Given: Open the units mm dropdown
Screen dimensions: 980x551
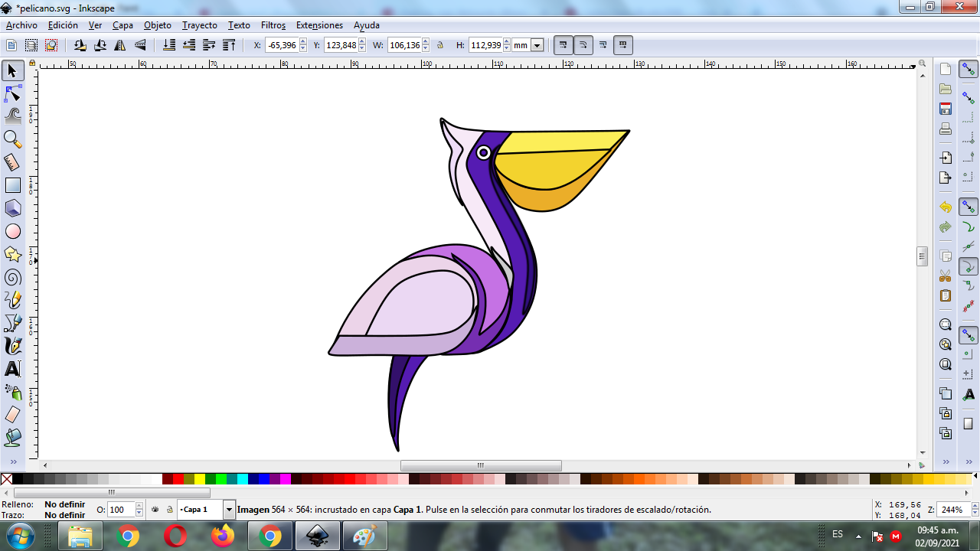Looking at the screenshot, I should coord(537,45).
